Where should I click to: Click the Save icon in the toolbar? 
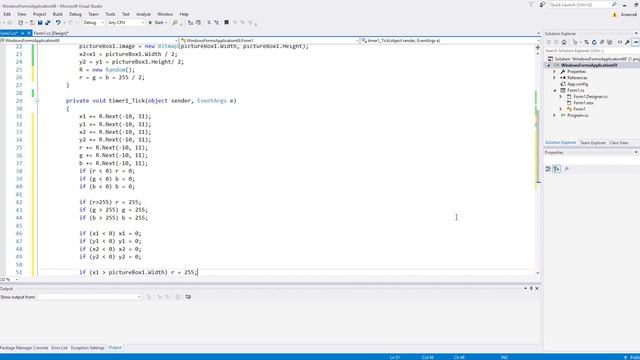click(x=40, y=23)
